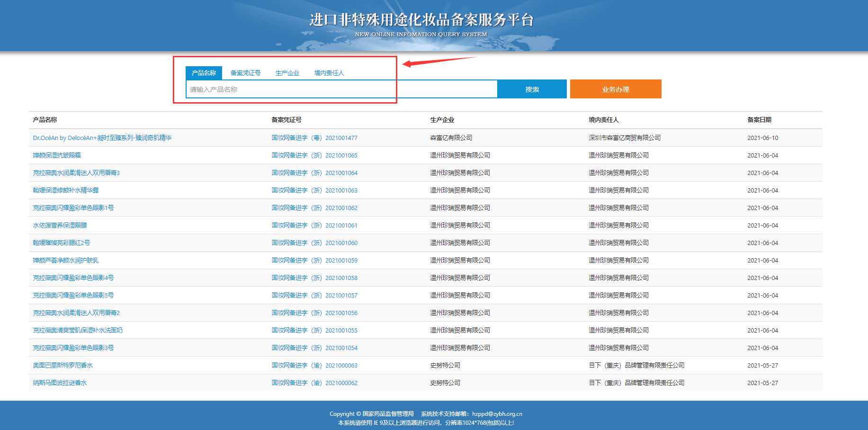Click the support email hzppd@zybh.org.cn

[497, 414]
